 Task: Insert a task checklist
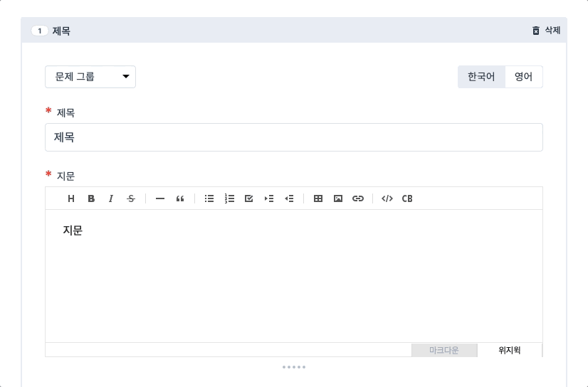[x=249, y=198]
